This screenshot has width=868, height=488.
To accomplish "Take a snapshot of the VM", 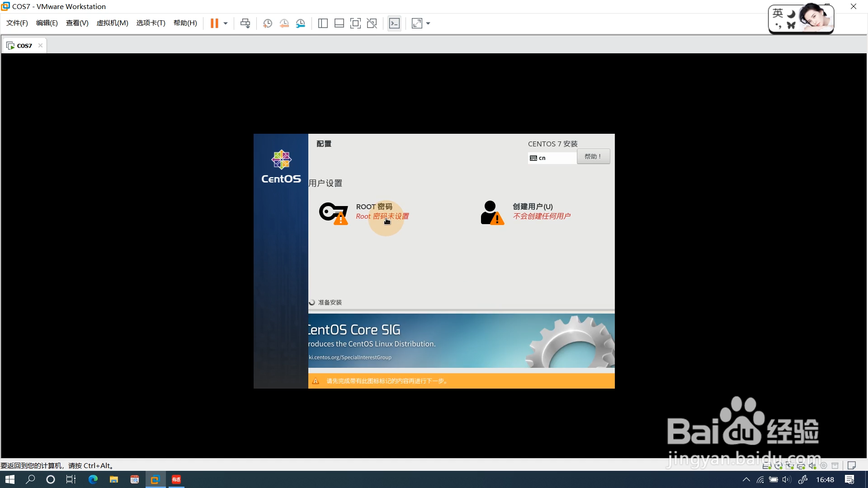I will pos(268,23).
